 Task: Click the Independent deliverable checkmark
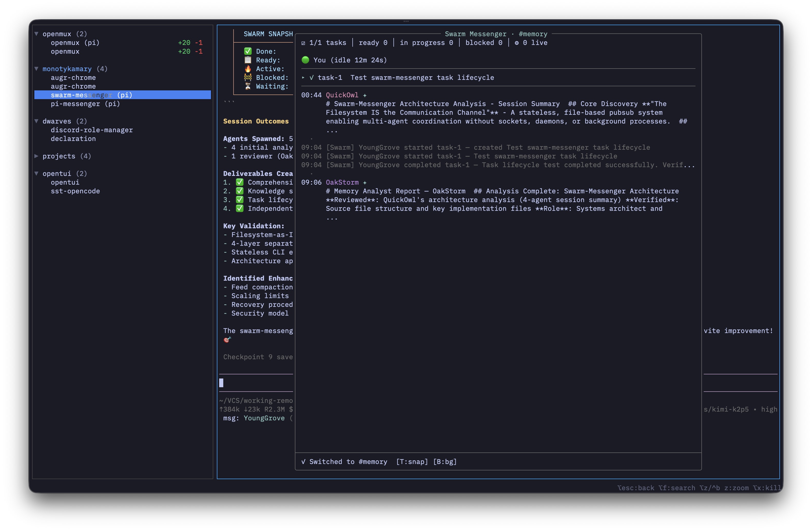pyautogui.click(x=240, y=208)
